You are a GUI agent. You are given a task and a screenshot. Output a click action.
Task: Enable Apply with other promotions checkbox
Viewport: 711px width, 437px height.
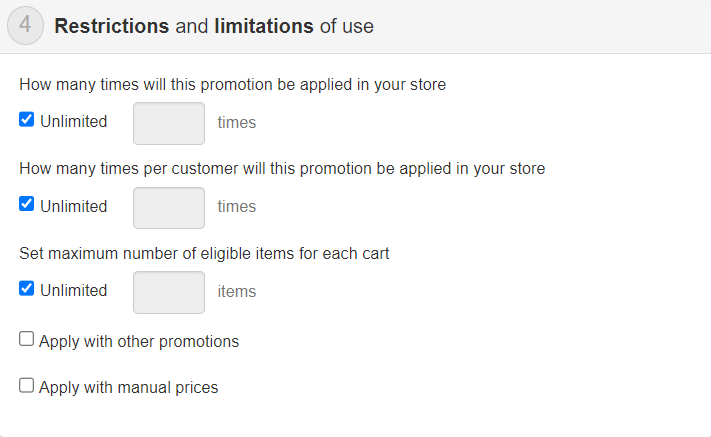pos(27,340)
